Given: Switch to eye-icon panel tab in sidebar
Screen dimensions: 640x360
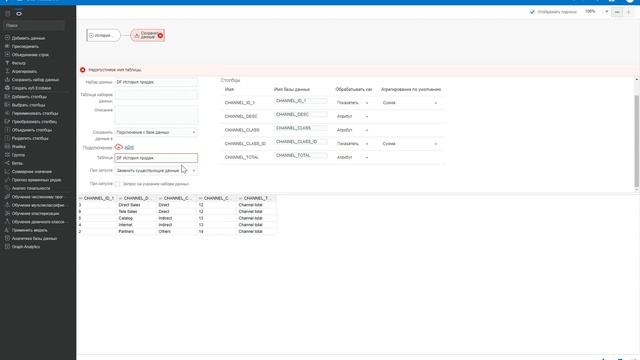Looking at the screenshot, I should tap(19, 13).
